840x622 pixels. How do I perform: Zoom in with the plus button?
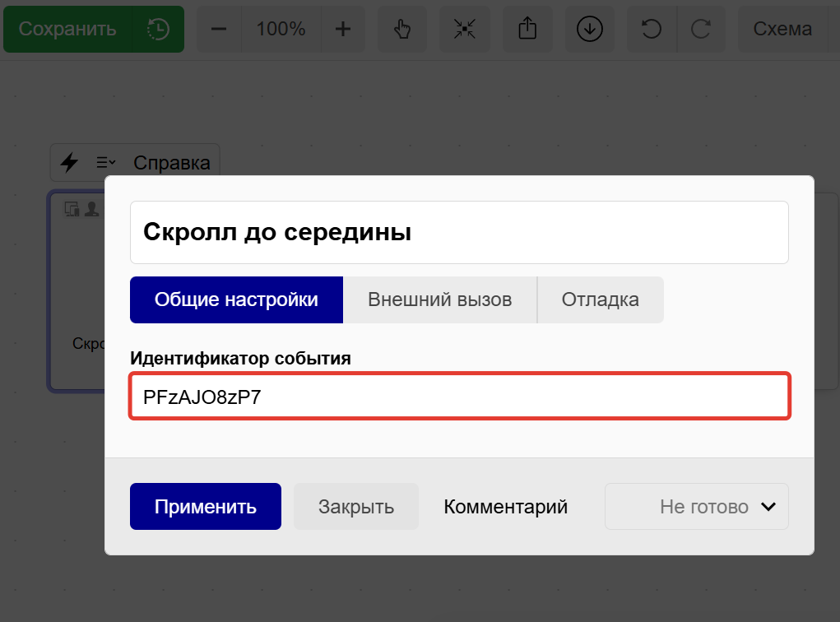point(343,30)
